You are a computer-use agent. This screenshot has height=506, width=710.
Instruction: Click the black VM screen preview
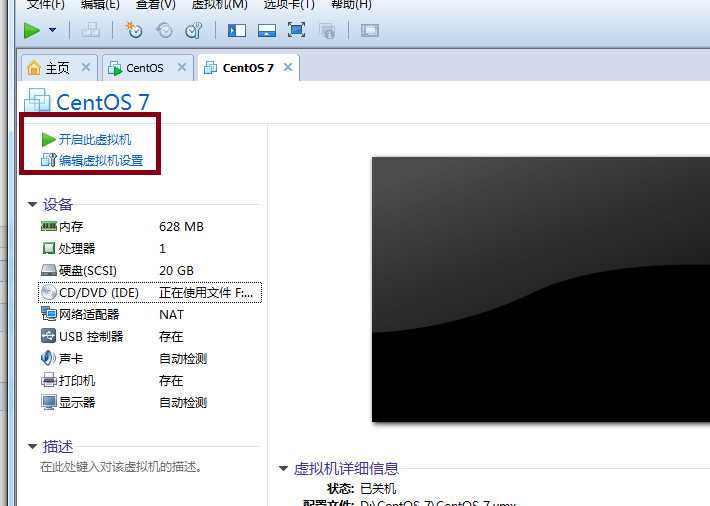(541, 289)
